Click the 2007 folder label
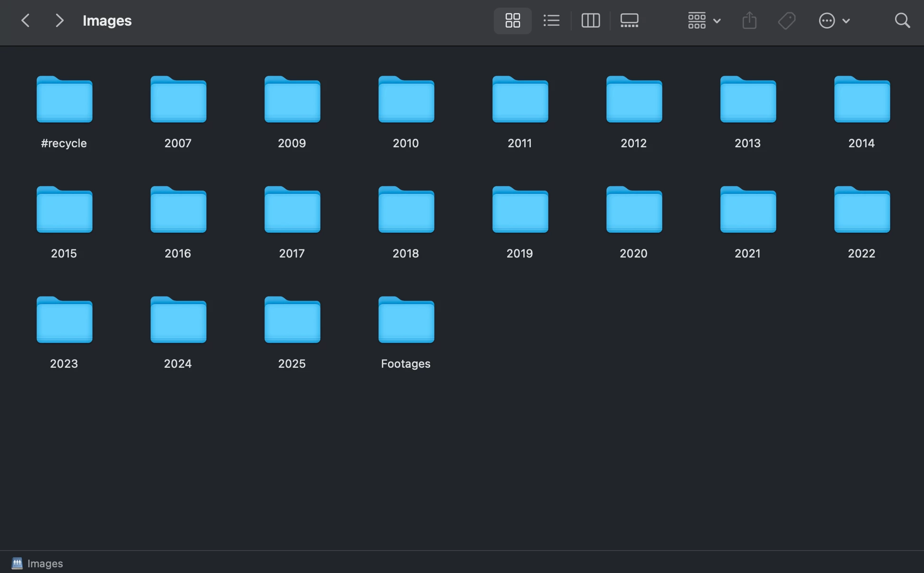Viewport: 924px width, 573px height. (x=178, y=143)
